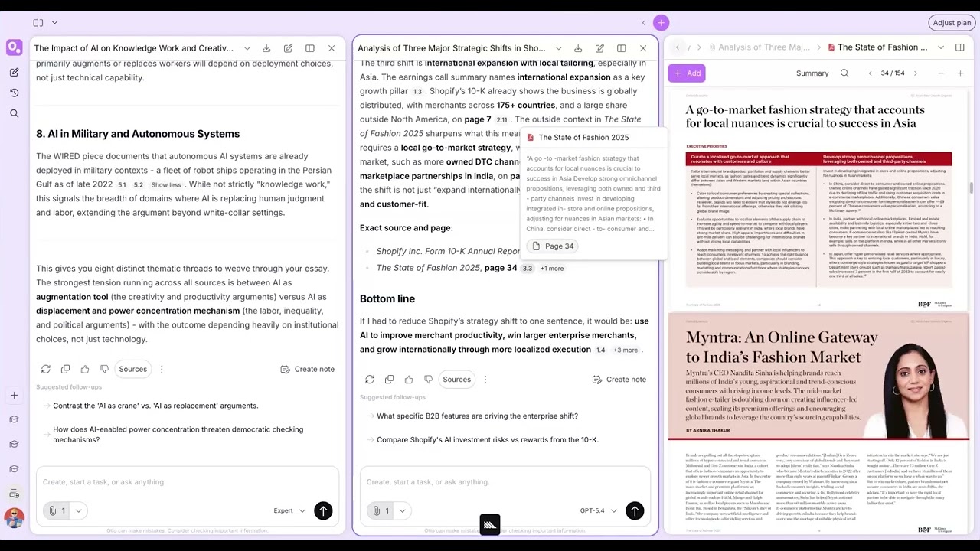
Task: Toggle split view in Analysis panel
Action: pos(621,48)
